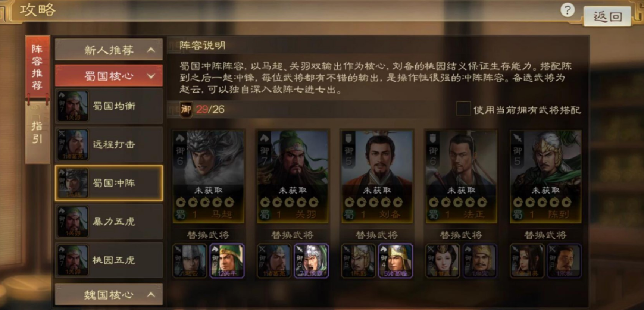Open the 阵容推荐 tab
This screenshot has height=310, width=644.
tap(37, 68)
